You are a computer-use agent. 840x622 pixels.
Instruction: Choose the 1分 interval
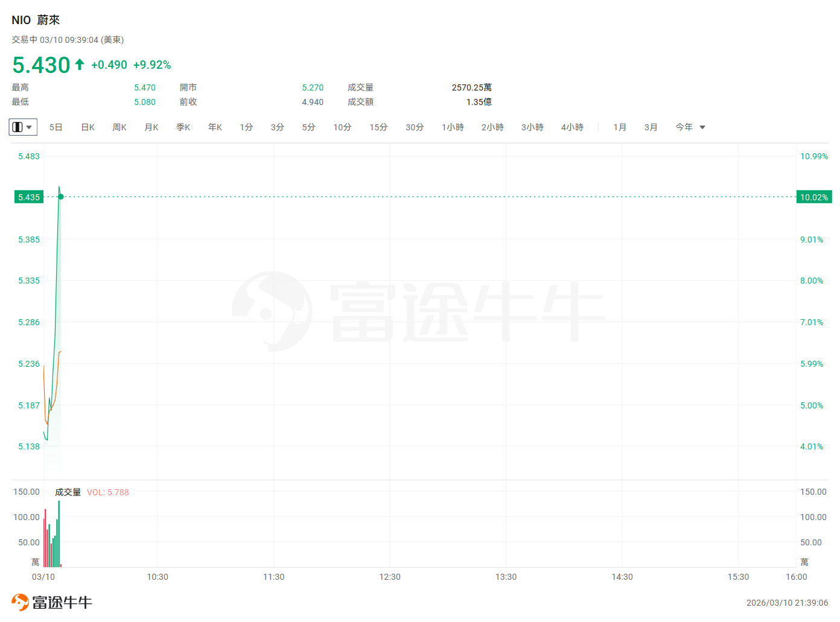(x=246, y=127)
